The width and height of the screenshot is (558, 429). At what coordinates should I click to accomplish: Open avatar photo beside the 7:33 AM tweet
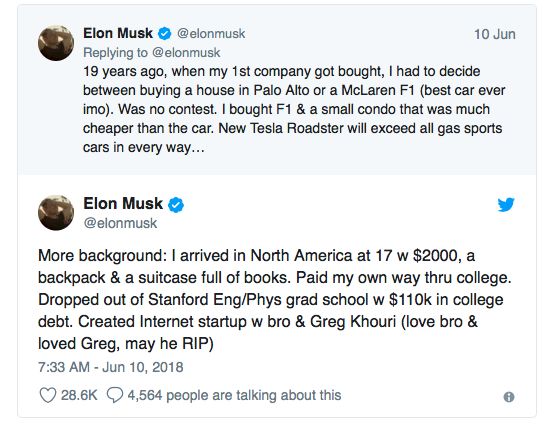click(56, 213)
